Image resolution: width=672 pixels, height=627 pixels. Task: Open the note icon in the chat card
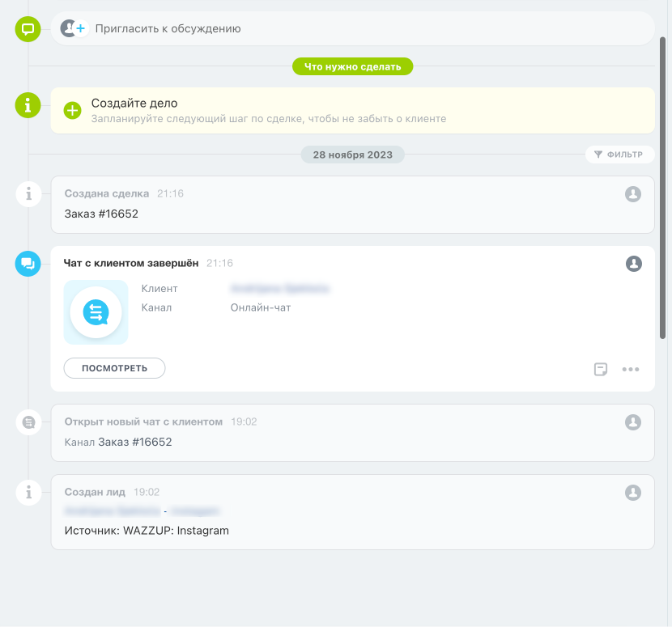601,370
